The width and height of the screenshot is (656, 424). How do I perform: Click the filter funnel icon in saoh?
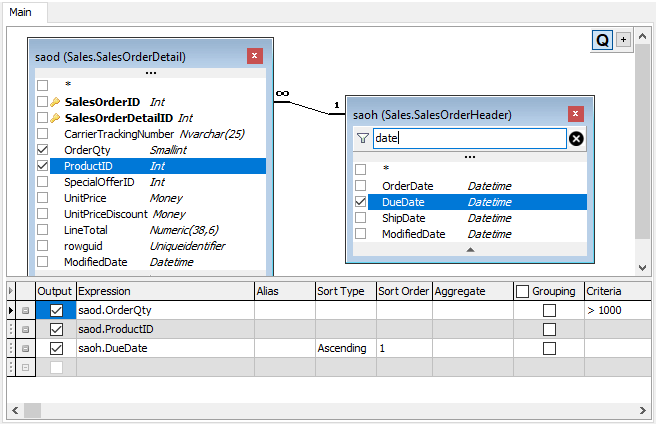(363, 138)
